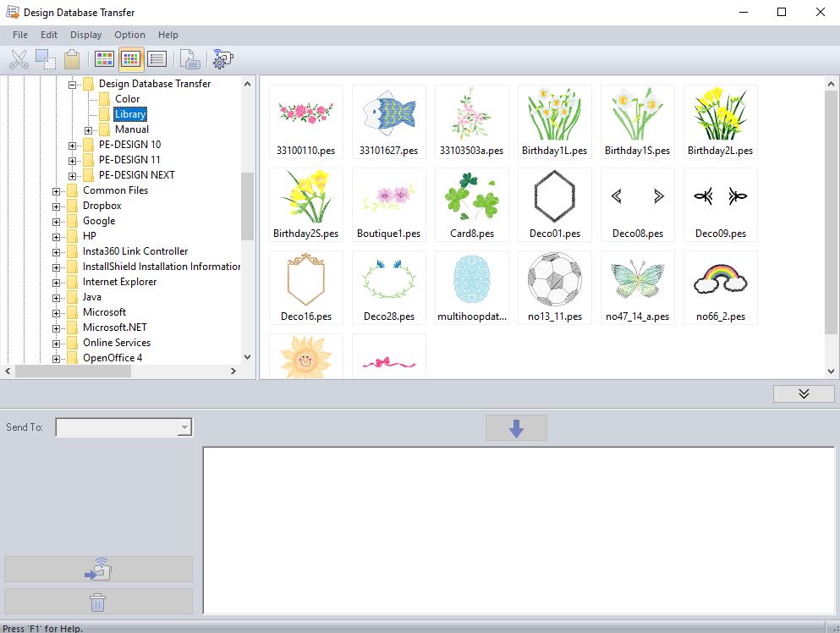This screenshot has width=840, height=633.
Task: Open the Option menu
Action: [x=129, y=35]
